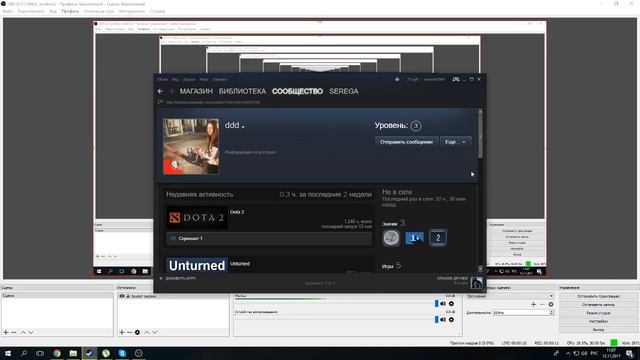Click Остановить запись button in OBS
This screenshot has height=360, width=640.
598,304
